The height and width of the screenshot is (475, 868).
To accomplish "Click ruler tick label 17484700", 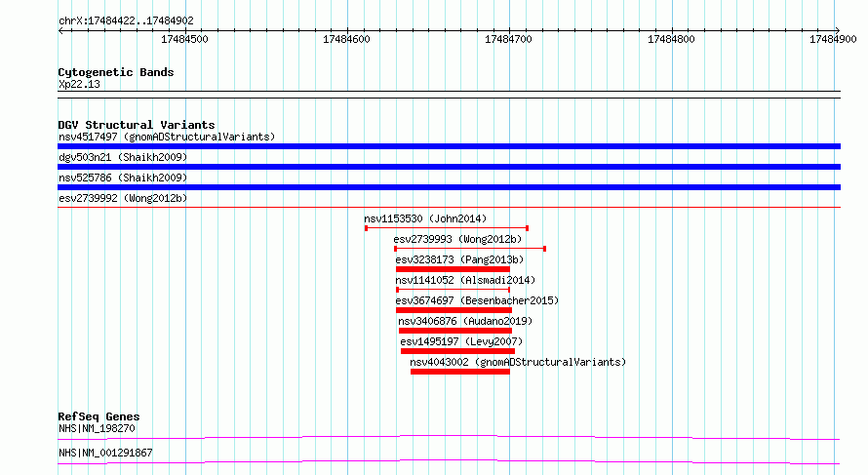I will (508, 39).
